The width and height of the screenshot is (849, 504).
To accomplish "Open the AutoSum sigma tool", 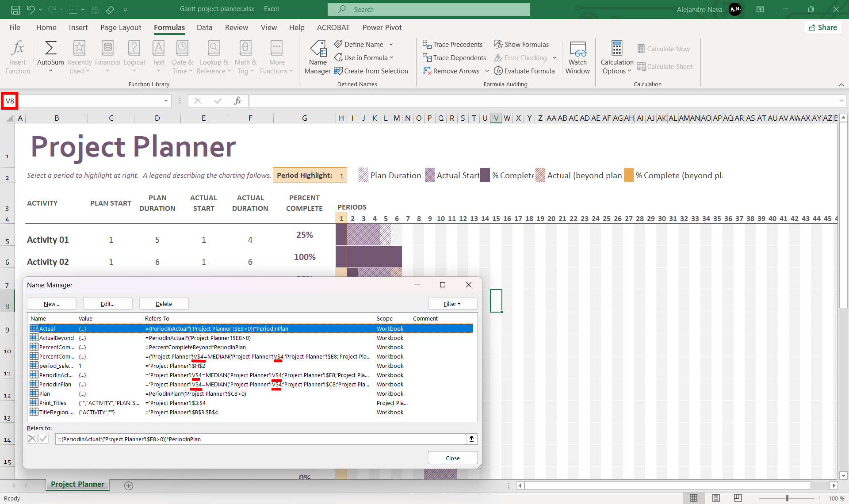I will 50,49.
